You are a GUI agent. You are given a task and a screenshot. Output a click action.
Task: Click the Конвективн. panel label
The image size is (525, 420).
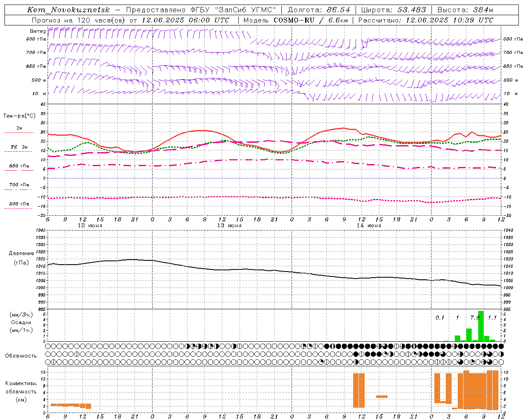[21, 383]
